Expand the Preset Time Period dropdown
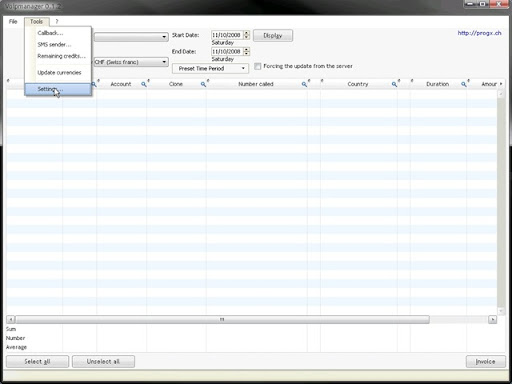Screen dimensions: 512x384 point(210,68)
